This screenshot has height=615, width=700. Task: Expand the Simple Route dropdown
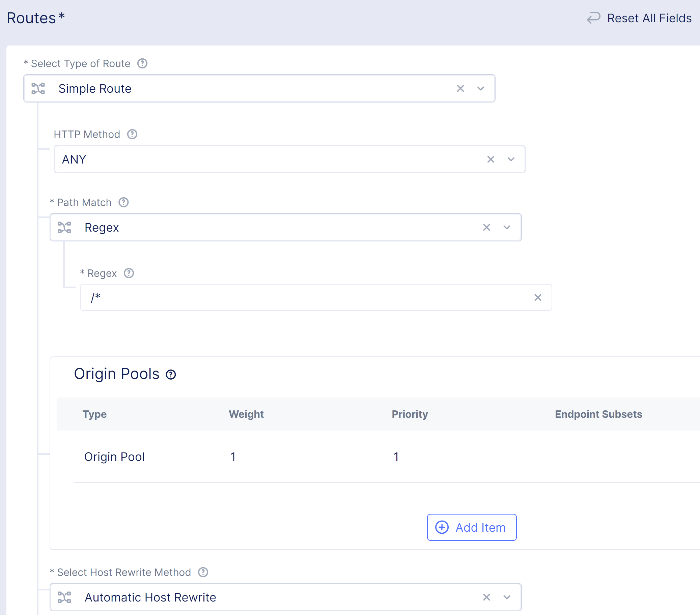480,88
